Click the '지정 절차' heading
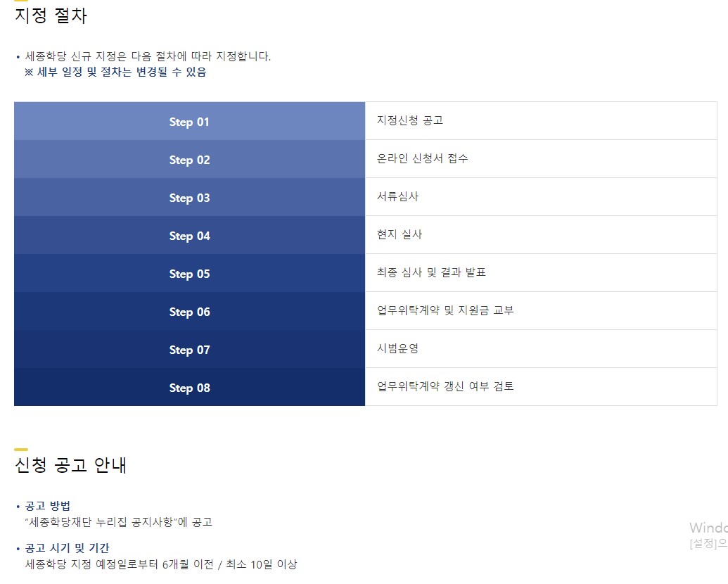Viewport: 728px width, 584px height. pos(51,15)
